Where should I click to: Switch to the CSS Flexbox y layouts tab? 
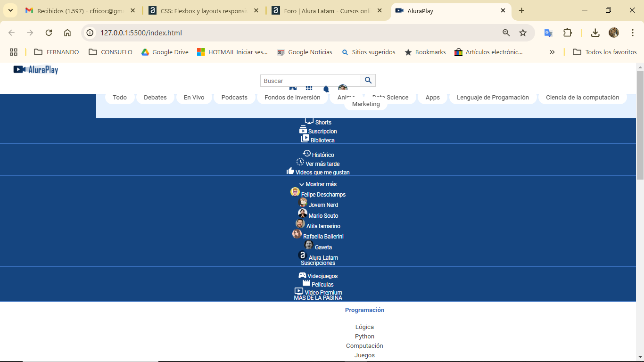click(x=204, y=10)
